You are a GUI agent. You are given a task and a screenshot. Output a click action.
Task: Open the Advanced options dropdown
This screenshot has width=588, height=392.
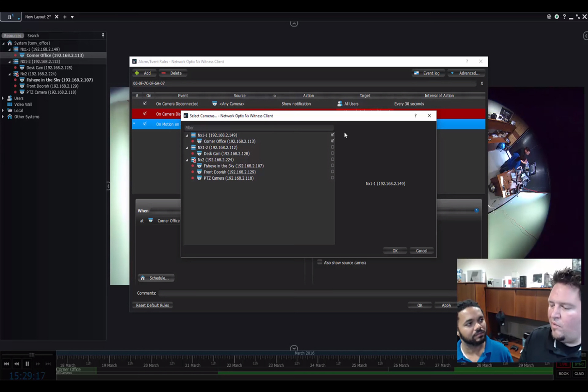[466, 73]
